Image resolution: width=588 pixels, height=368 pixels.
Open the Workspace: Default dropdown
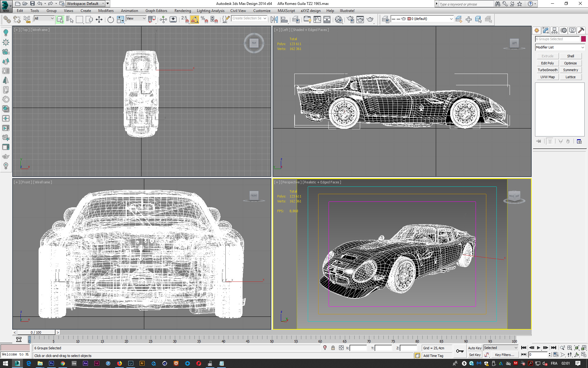coord(85,4)
